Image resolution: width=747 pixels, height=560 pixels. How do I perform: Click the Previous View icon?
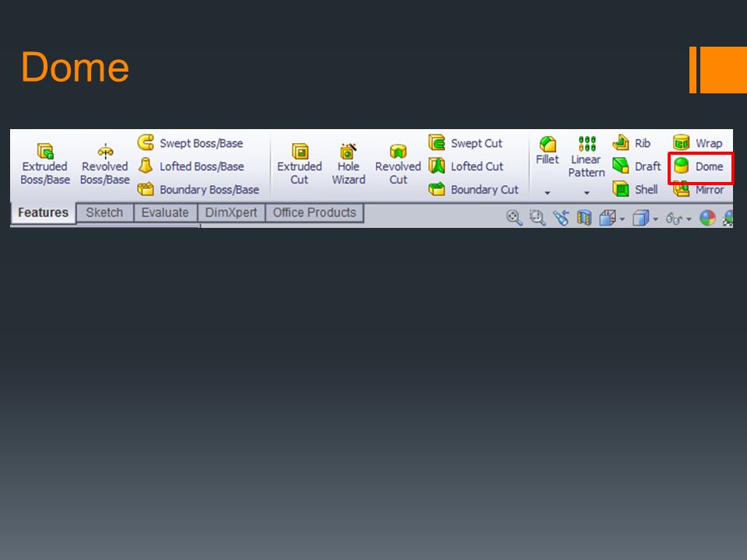click(561, 218)
